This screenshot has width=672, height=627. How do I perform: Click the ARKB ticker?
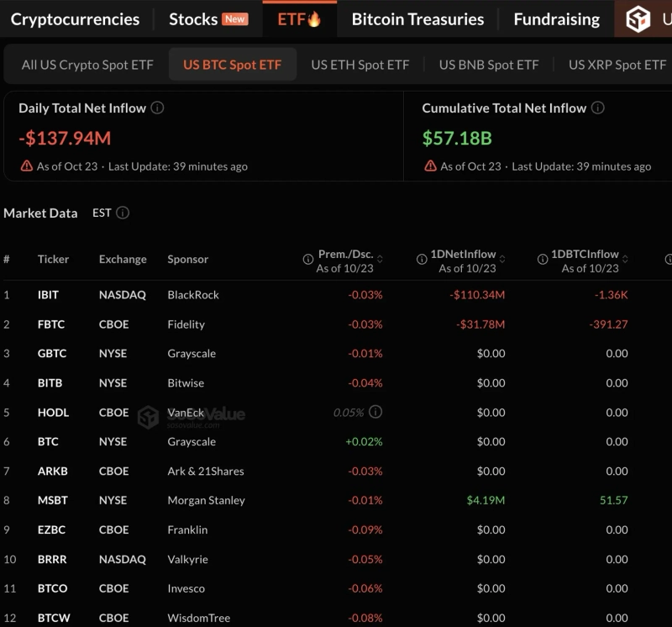click(53, 471)
